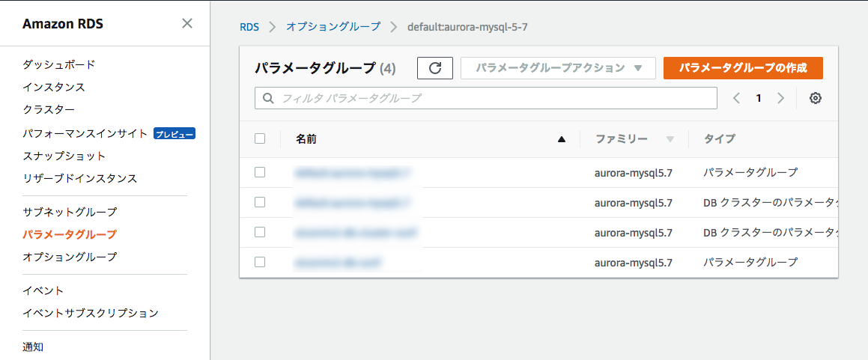This screenshot has height=360, width=868.
Task: Open パフォーマンスインサイト in sidebar
Action: point(85,133)
